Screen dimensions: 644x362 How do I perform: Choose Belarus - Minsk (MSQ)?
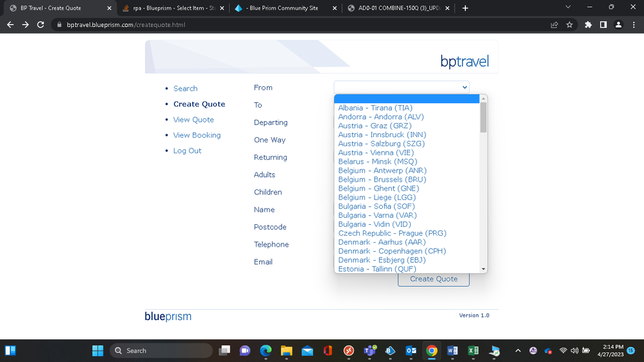tap(407, 161)
